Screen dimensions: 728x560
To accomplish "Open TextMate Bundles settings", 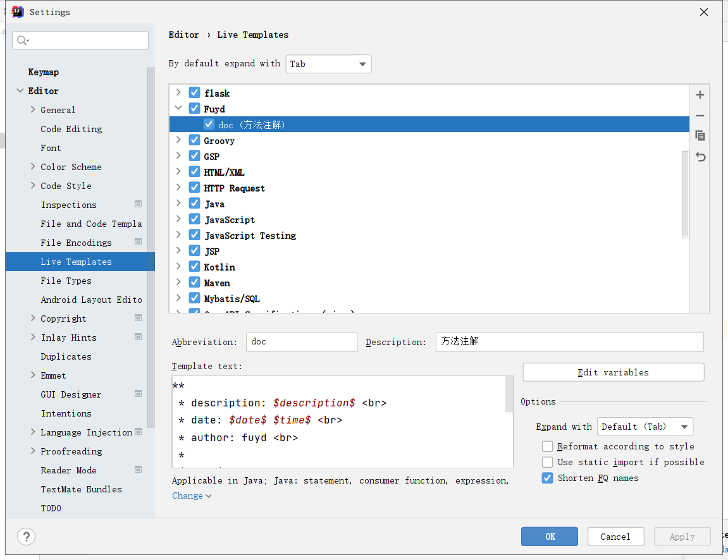I will pos(81,489).
